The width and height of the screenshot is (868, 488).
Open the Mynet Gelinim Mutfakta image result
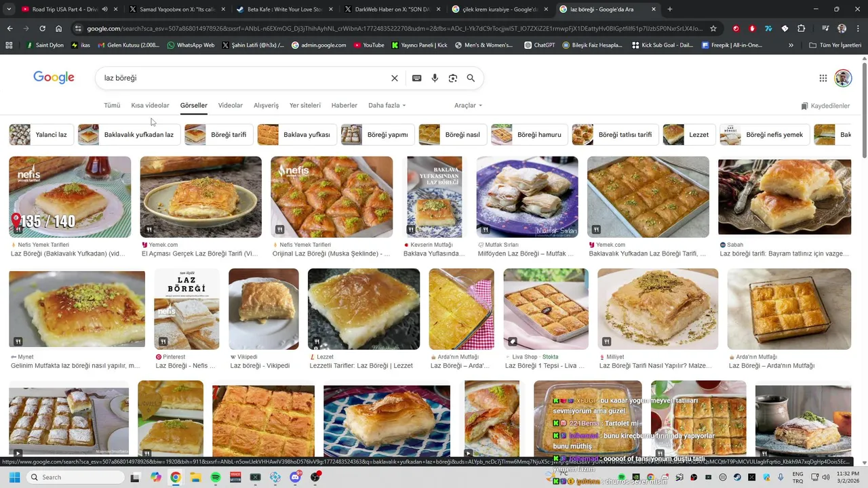pyautogui.click(x=77, y=309)
